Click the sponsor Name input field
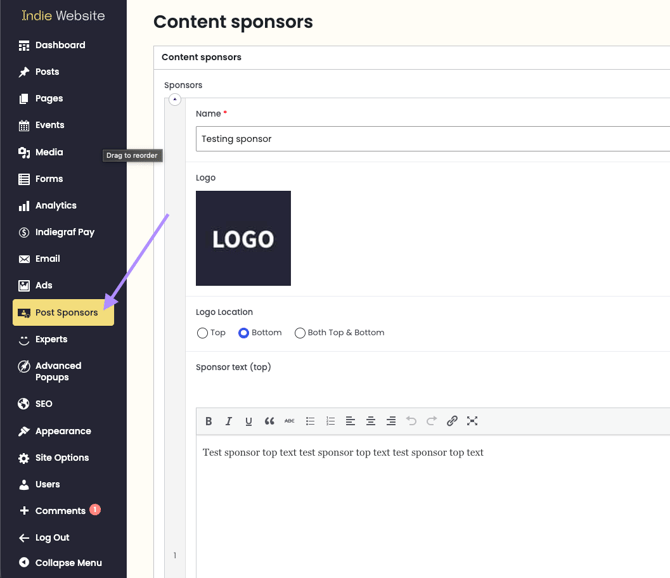Image resolution: width=670 pixels, height=578 pixels. pos(432,139)
